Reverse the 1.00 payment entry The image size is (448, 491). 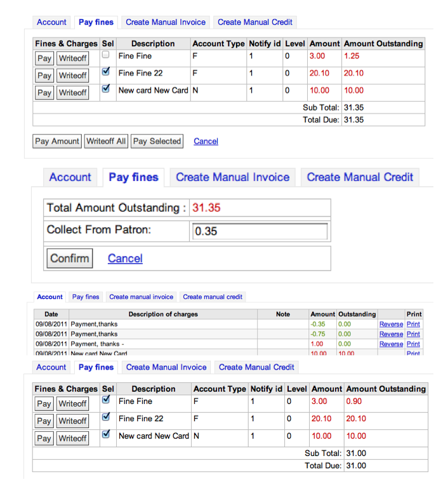pyautogui.click(x=391, y=344)
